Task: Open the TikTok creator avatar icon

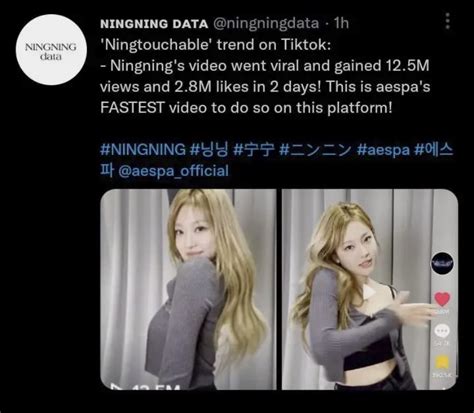Action: tap(442, 263)
